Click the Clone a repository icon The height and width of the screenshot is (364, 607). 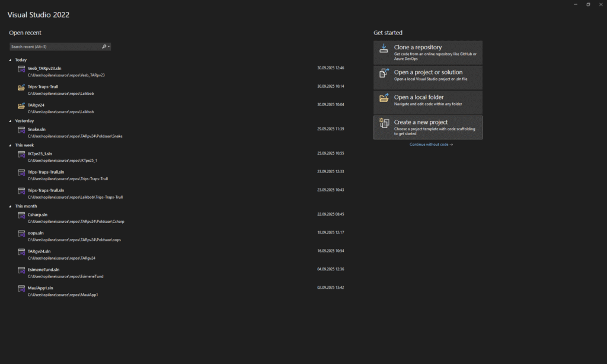tap(384, 49)
